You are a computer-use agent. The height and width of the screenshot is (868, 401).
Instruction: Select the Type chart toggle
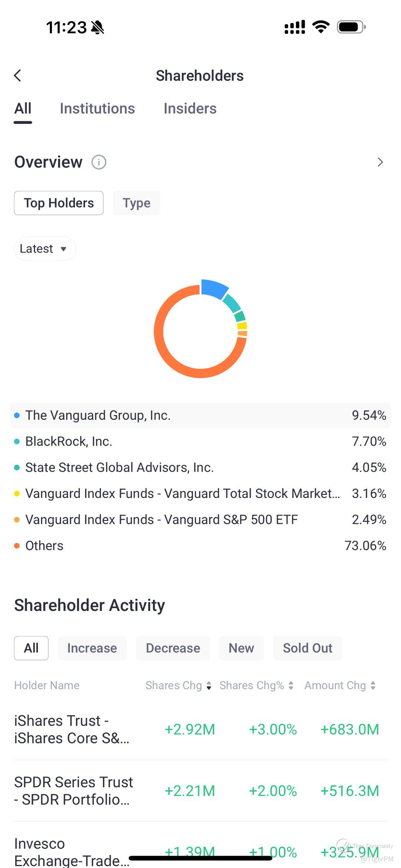136,203
